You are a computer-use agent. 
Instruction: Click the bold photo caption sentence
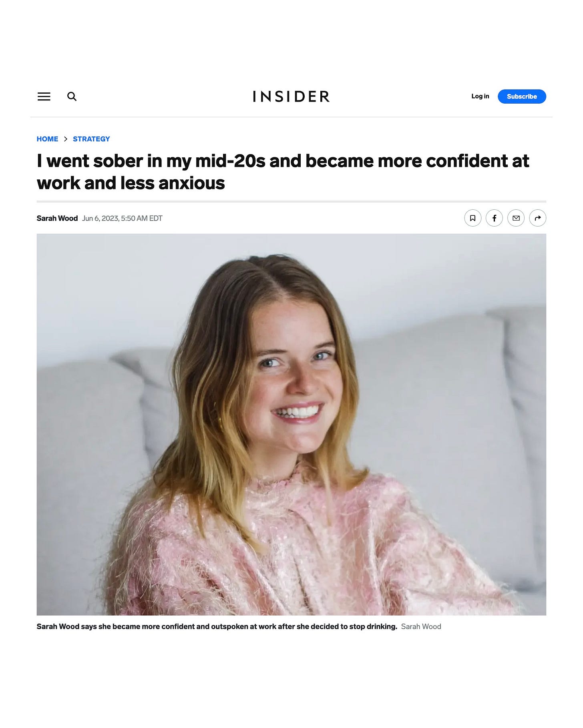pos(217,626)
